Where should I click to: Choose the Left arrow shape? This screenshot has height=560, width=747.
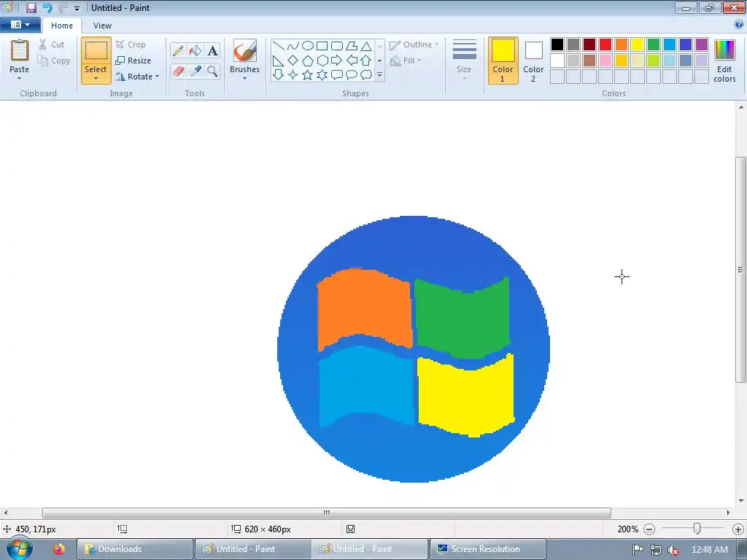352,61
